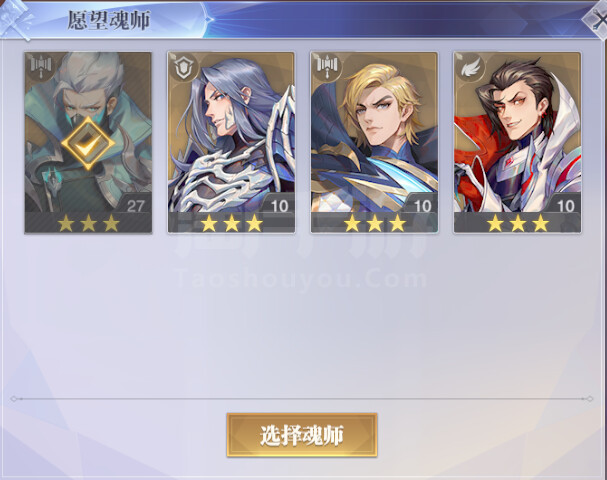Click level 10 badge on blond hero
607x480 pixels.
pos(422,205)
